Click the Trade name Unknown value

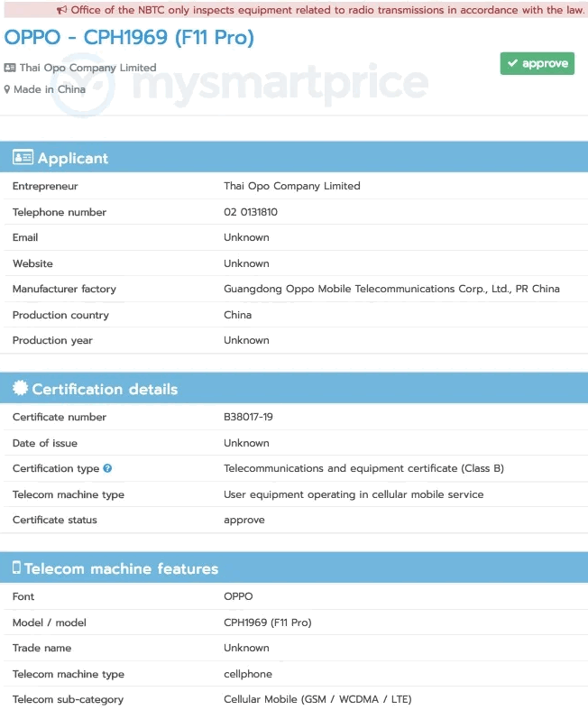point(246,648)
